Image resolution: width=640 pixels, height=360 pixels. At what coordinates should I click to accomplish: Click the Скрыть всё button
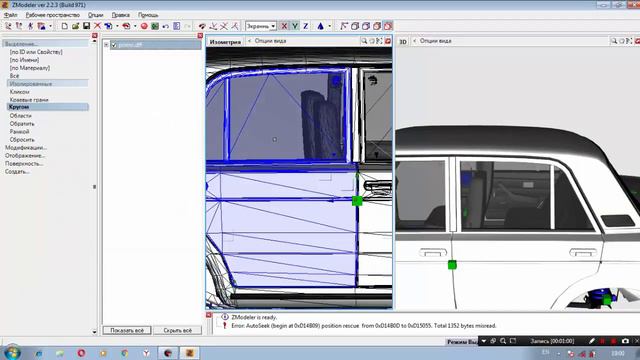pyautogui.click(x=178, y=330)
